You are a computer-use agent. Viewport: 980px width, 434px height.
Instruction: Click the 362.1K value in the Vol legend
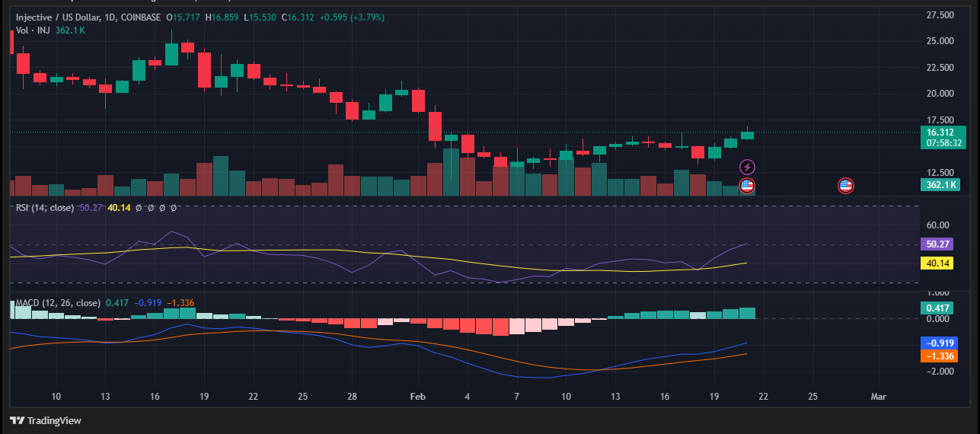click(x=70, y=30)
